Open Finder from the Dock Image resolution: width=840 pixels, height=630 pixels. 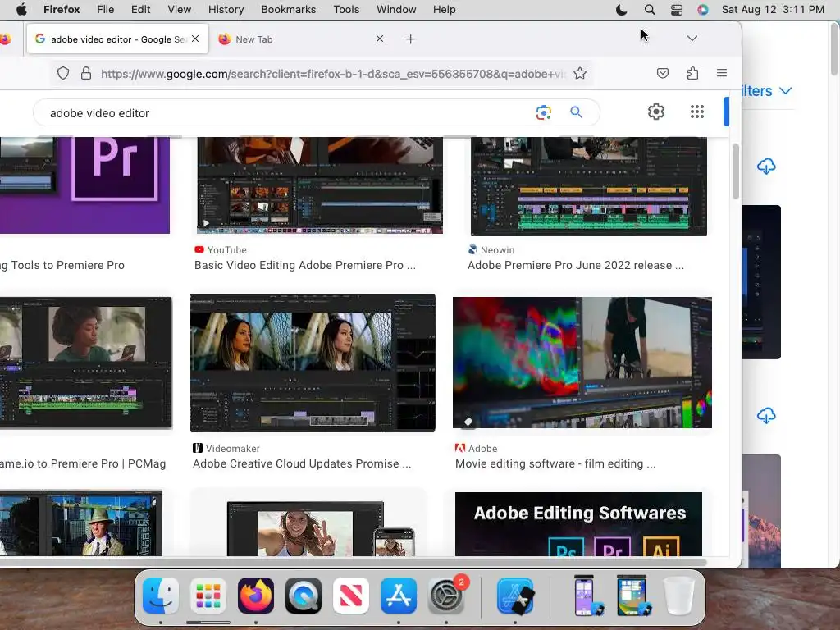pyautogui.click(x=161, y=596)
